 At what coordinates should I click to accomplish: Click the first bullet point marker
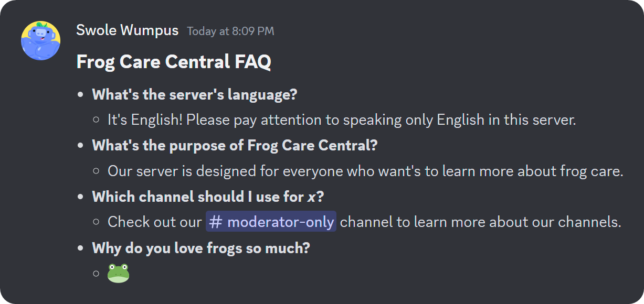click(80, 93)
